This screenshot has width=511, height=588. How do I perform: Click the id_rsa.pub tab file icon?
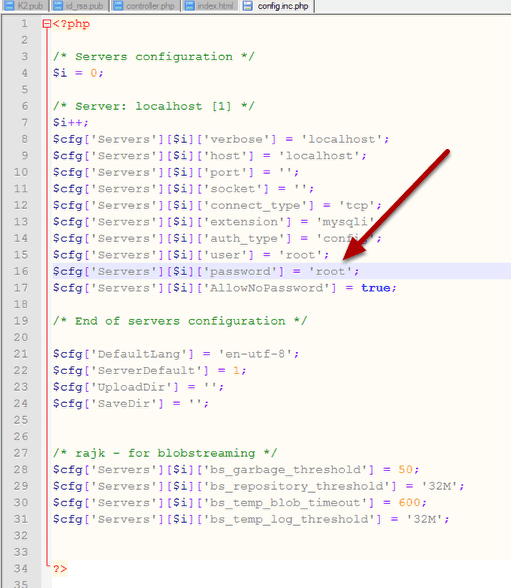[58, 6]
